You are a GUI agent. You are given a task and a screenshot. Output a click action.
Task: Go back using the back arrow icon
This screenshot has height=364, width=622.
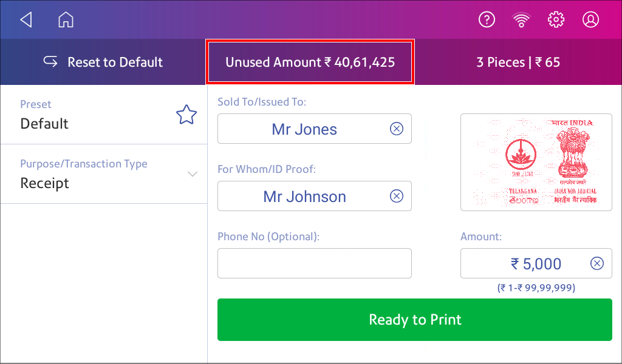pos(26,19)
